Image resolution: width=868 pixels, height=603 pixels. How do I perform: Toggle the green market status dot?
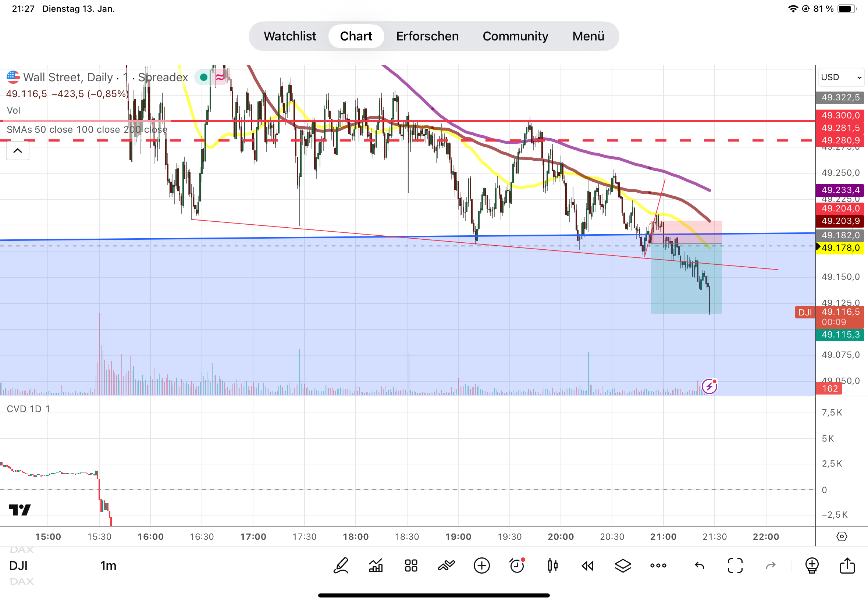click(x=204, y=78)
